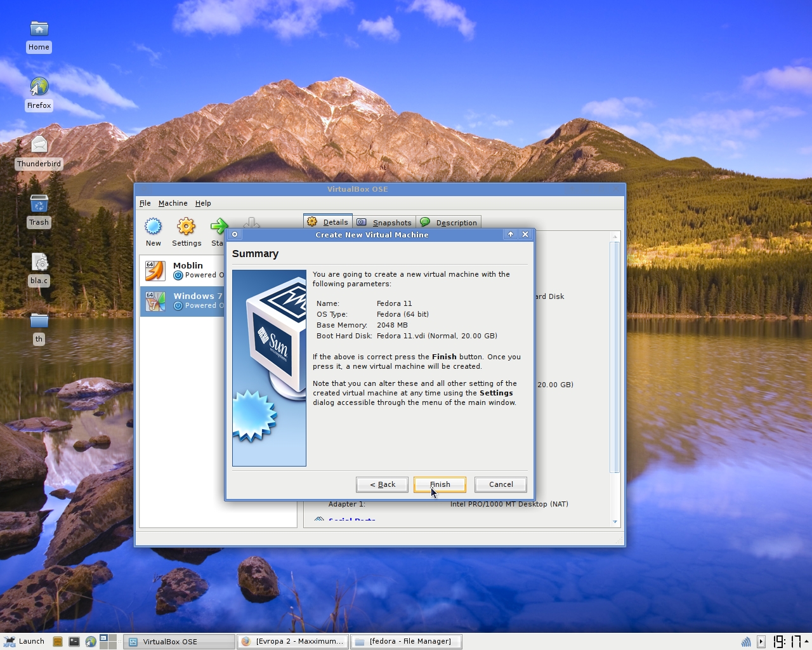
Task: Click the New VM toolbar icon in VirtualBox
Action: (153, 227)
